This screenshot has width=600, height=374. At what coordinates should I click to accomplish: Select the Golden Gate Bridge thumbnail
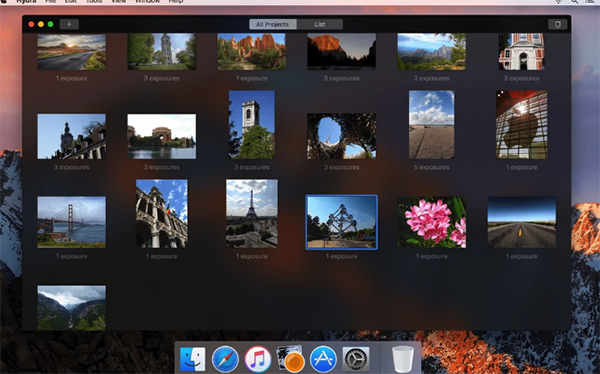[72, 222]
